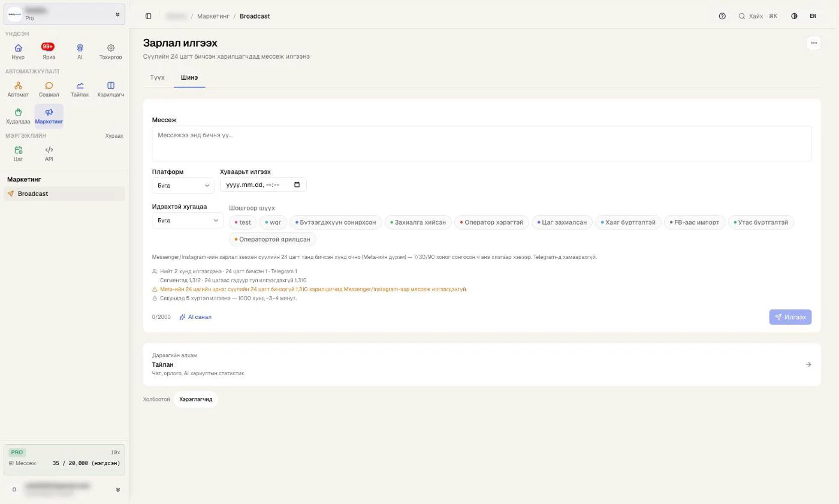The width and height of the screenshot is (839, 504).
Task: Focus the Мессеж text area
Action: click(x=482, y=144)
